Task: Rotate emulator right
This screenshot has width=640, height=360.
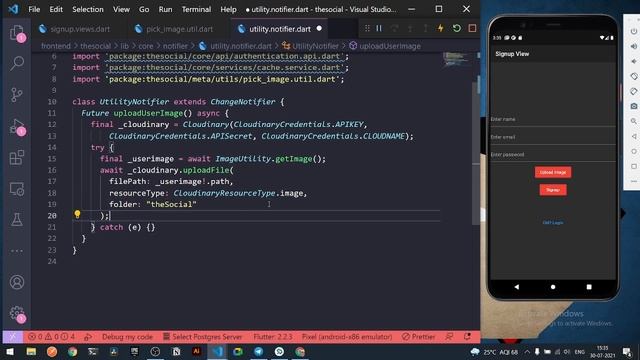Action: click(633, 91)
